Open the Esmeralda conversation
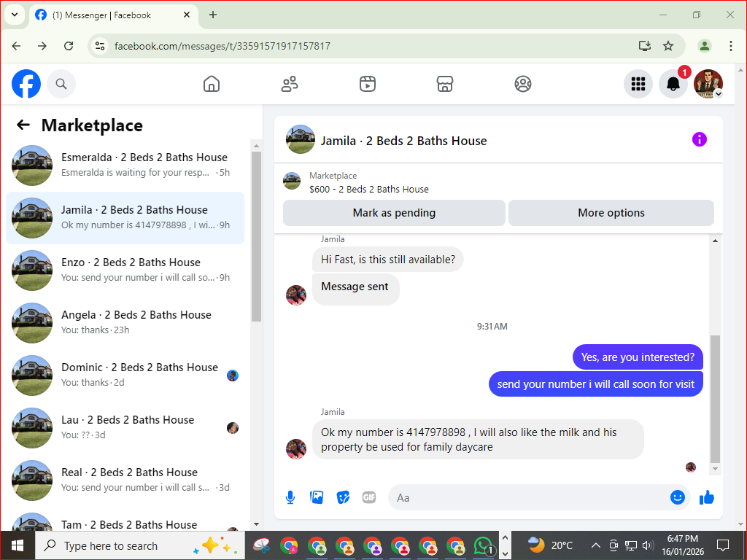747x560 pixels. click(x=125, y=166)
